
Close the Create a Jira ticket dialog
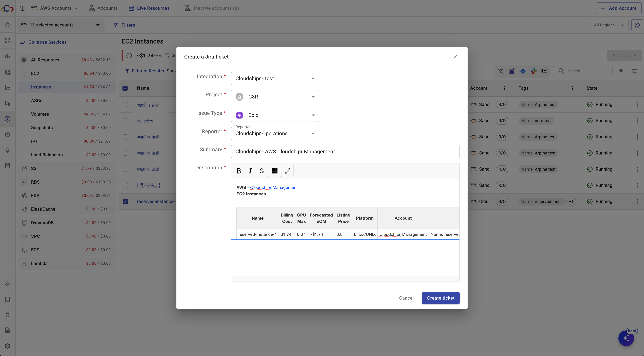pyautogui.click(x=455, y=57)
